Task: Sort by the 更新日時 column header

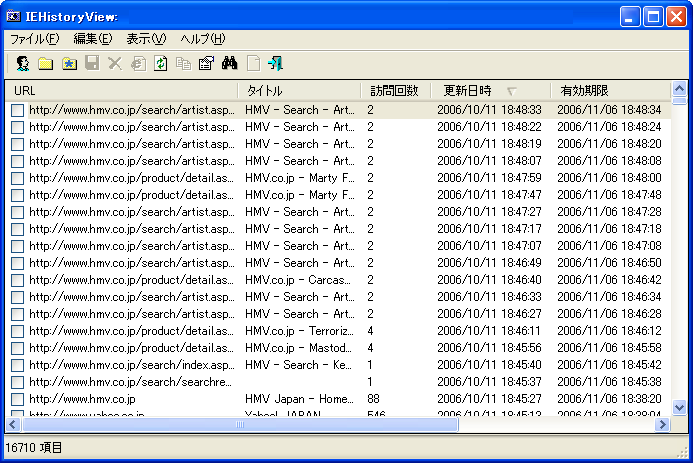Action: tap(491, 91)
